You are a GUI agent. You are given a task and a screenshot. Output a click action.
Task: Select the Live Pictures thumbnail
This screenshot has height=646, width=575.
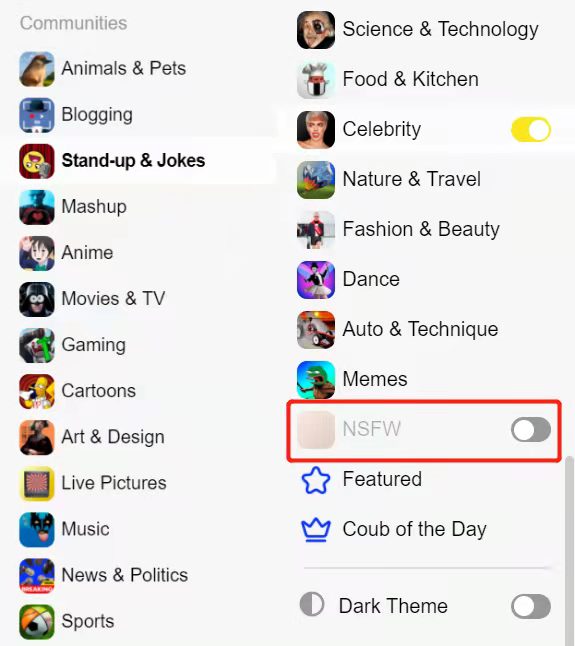coord(37,484)
